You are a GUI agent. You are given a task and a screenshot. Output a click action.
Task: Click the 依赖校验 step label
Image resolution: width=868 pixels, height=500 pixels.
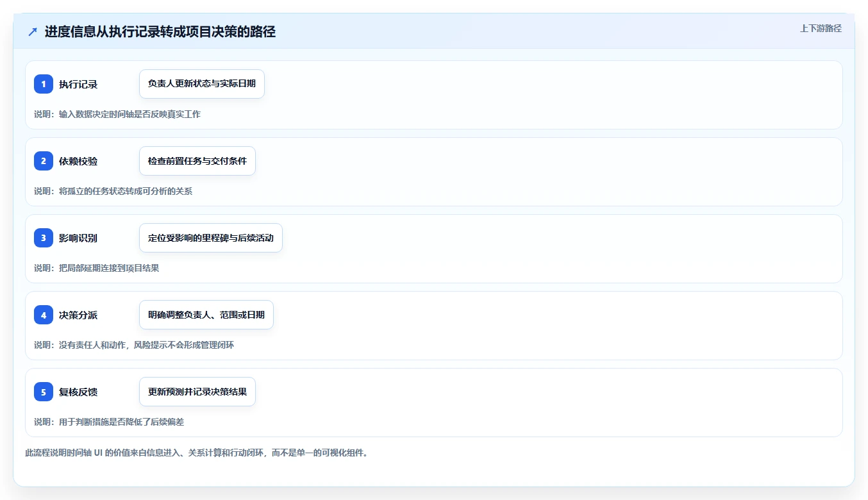click(78, 161)
